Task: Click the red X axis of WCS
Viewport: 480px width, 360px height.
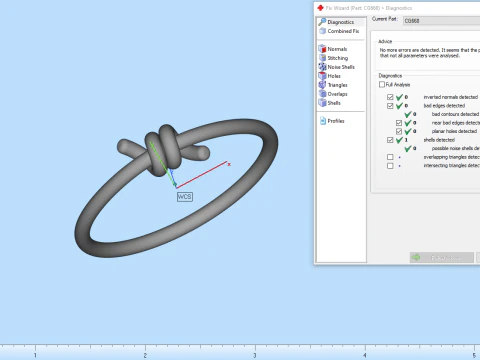Action: [x=202, y=175]
